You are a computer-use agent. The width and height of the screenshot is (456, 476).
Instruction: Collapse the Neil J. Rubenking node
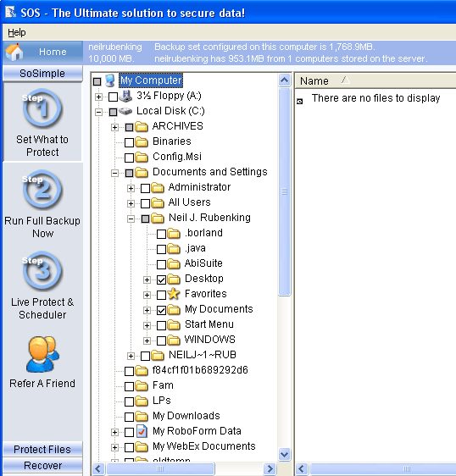(x=131, y=219)
